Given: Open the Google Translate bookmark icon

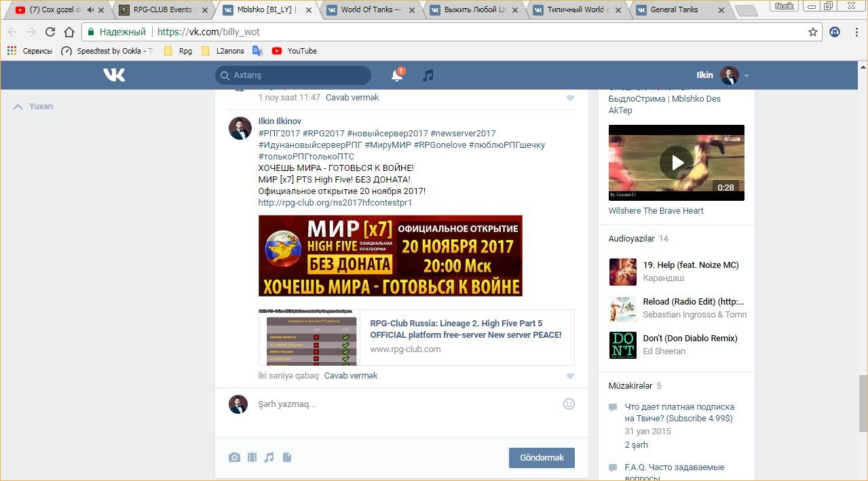Looking at the screenshot, I should coord(257,51).
